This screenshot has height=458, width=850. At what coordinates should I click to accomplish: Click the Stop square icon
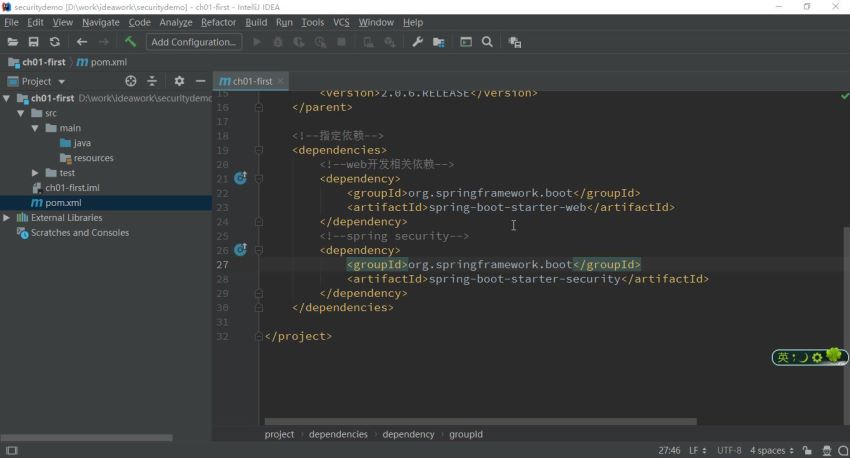coord(342,42)
